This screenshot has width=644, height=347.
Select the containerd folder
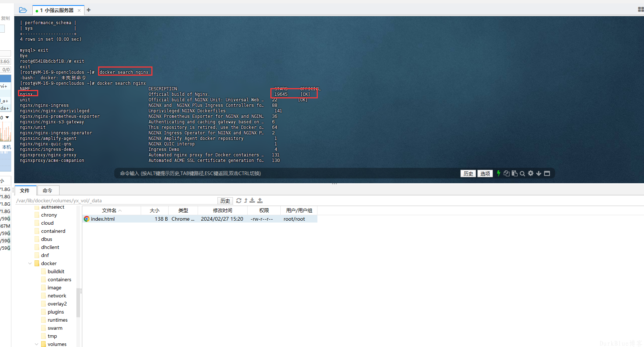[x=53, y=231]
